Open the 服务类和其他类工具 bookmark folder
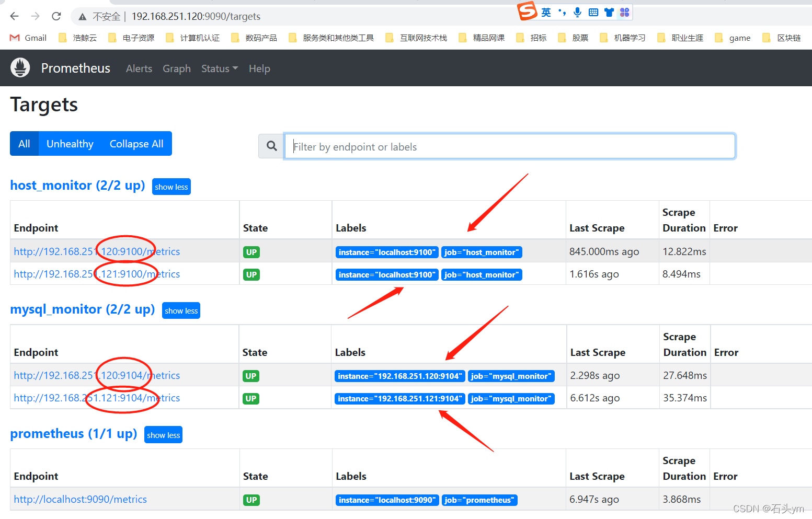The height and width of the screenshot is (519, 812). tap(331, 38)
